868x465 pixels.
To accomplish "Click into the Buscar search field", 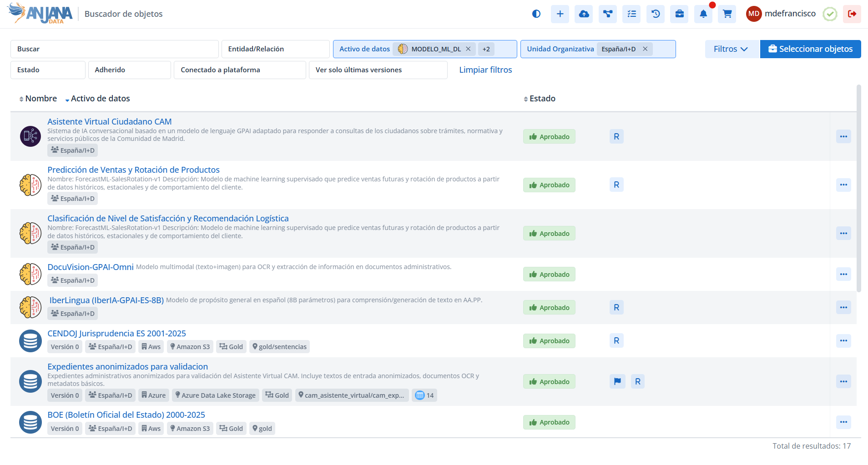I will (x=114, y=49).
